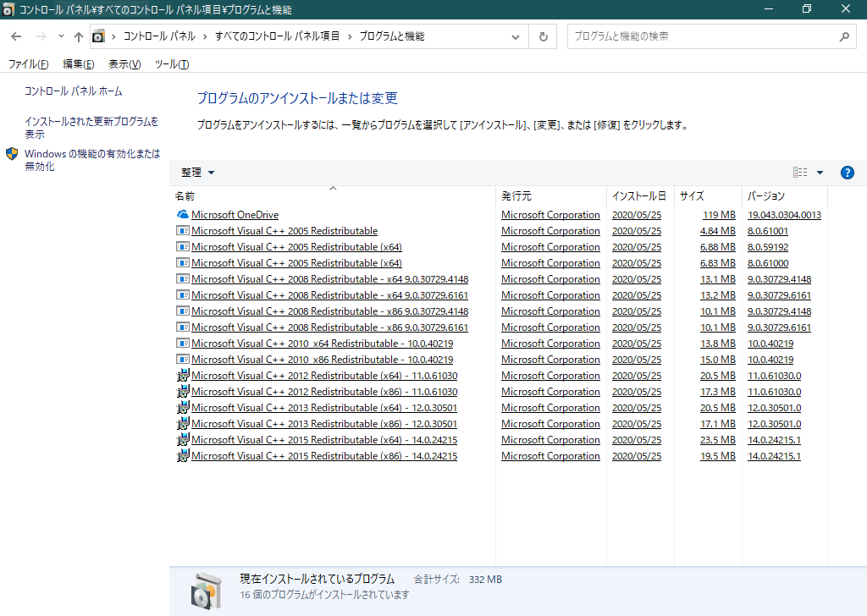Click icon of Visual C++ 2008 x64 9.0.30729.6161
Viewport: 867px width, 616px height.
[x=183, y=294]
